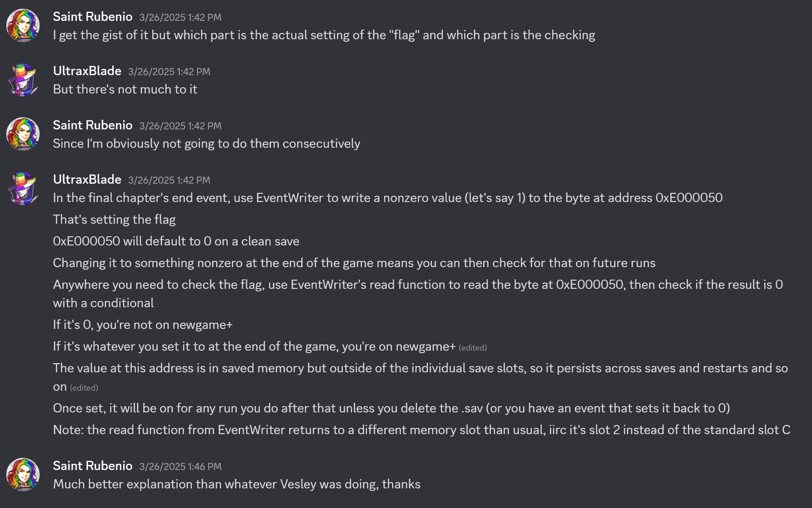Click timestamp above "In the final chapter's end event"

click(169, 180)
